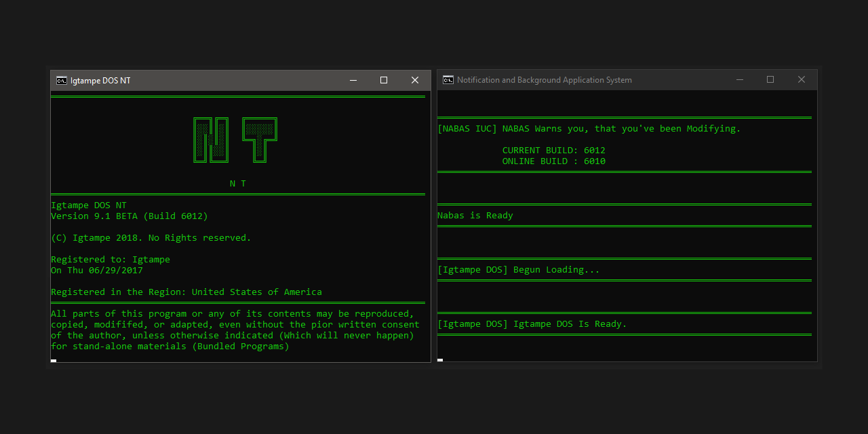Click the 'ONLINE BUILD : 6010' text
The height and width of the screenshot is (434, 868).
pyautogui.click(x=553, y=161)
